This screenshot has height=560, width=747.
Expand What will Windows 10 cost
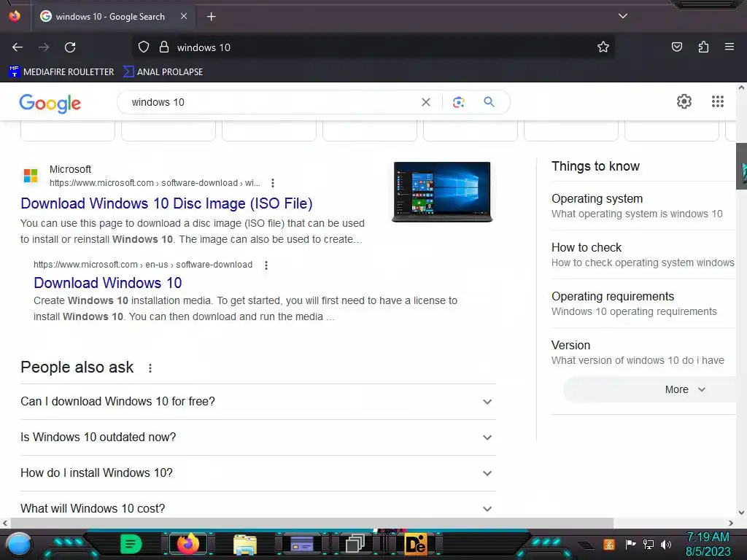(x=258, y=508)
